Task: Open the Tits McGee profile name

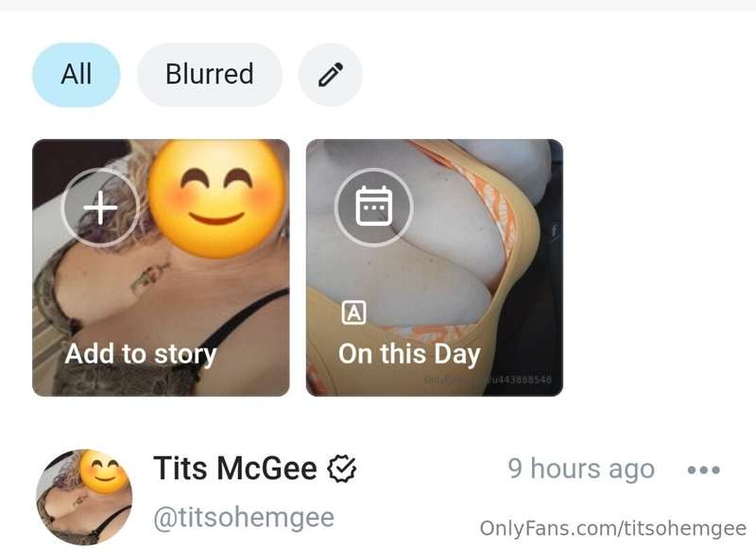Action: [235, 468]
